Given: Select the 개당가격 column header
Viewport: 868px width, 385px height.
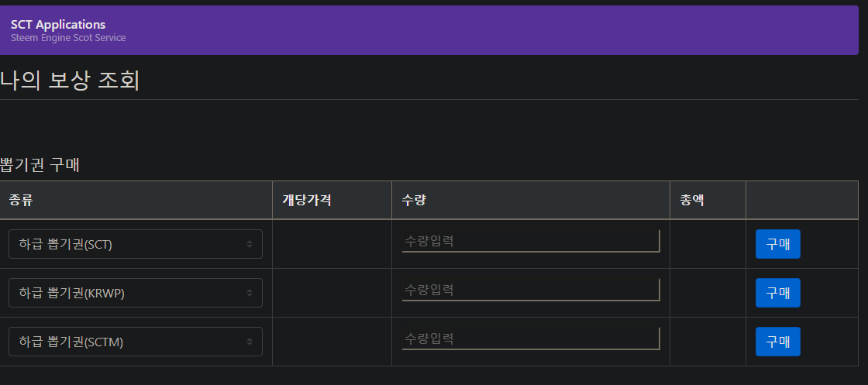Looking at the screenshot, I should 307,200.
